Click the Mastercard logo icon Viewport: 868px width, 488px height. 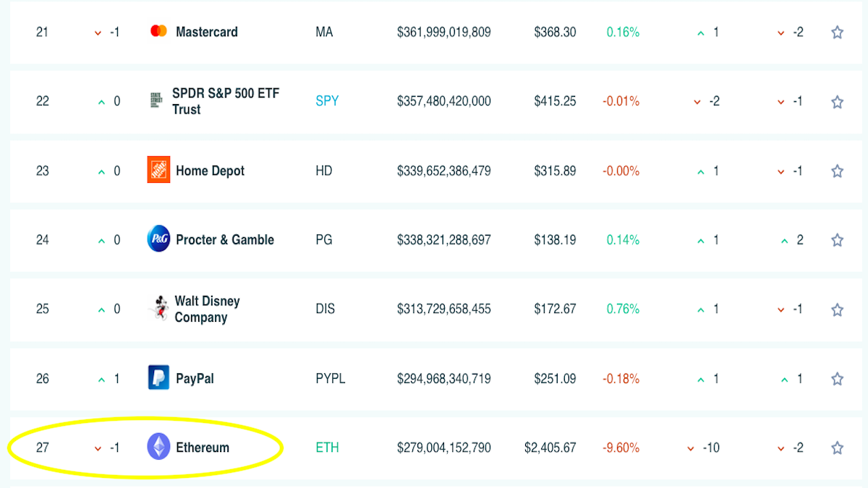(158, 31)
